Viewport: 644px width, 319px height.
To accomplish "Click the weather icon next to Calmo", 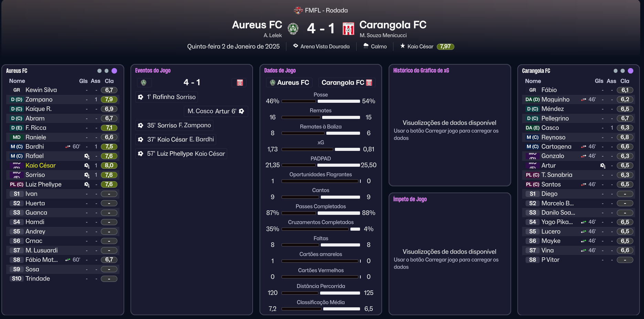I will 366,46.
